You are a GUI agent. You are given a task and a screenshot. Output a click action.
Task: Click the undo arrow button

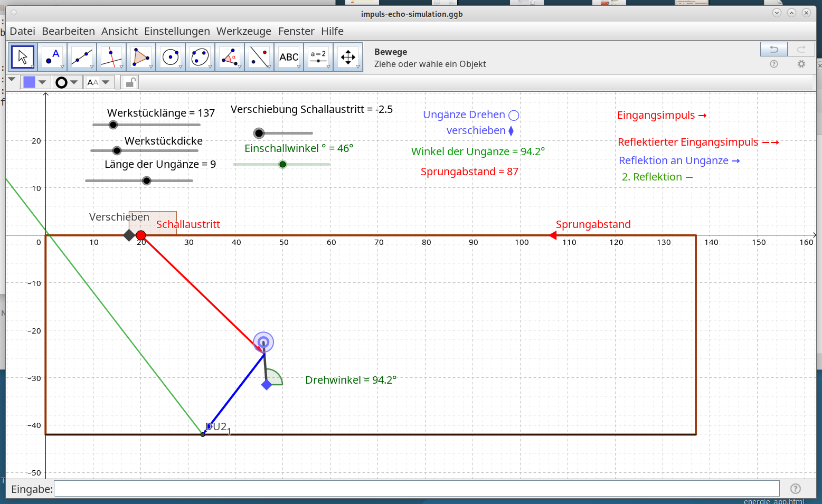[774, 49]
